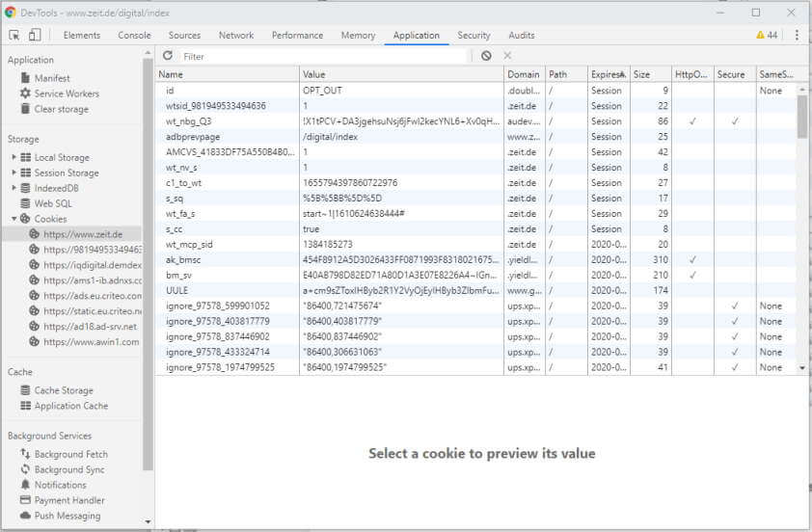Select the UULE cookie row

point(476,290)
